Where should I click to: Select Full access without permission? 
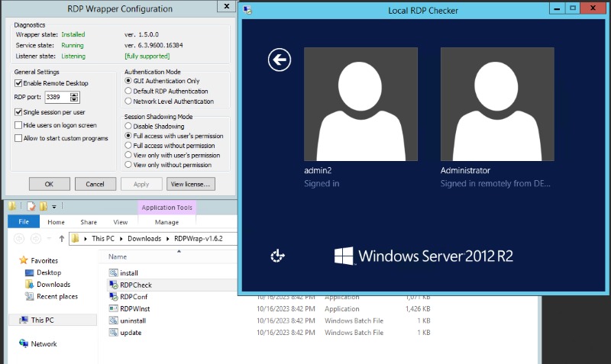[128, 145]
